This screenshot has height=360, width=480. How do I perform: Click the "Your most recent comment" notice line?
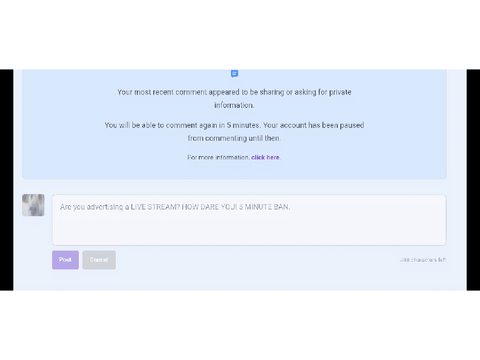coord(234,92)
